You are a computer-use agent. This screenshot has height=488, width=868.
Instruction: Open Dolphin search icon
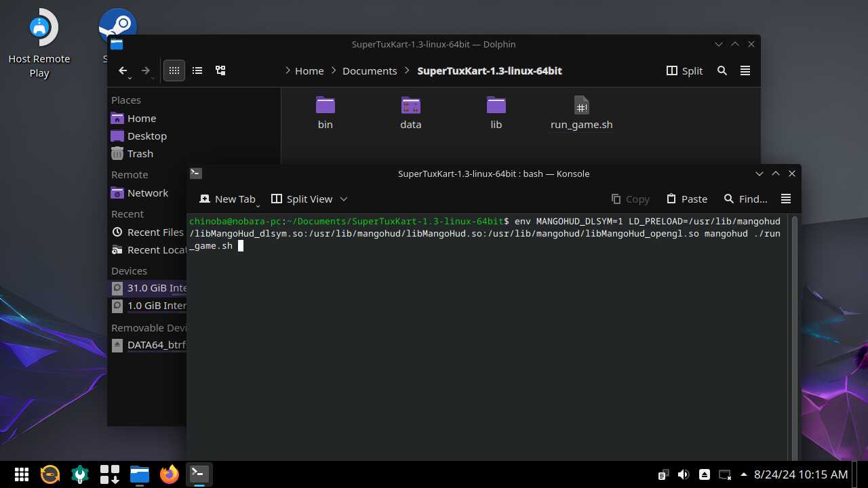(722, 70)
